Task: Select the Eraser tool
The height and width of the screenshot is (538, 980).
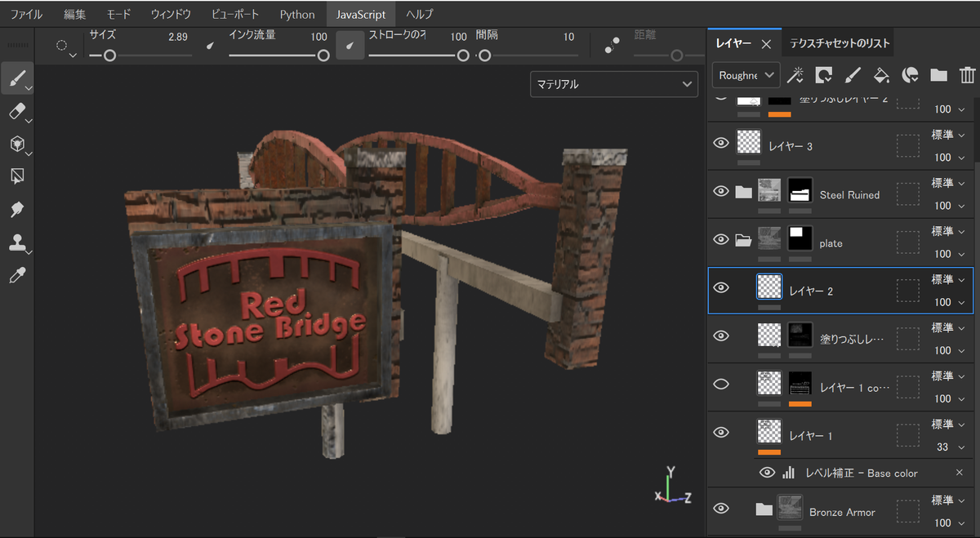Action: click(16, 112)
